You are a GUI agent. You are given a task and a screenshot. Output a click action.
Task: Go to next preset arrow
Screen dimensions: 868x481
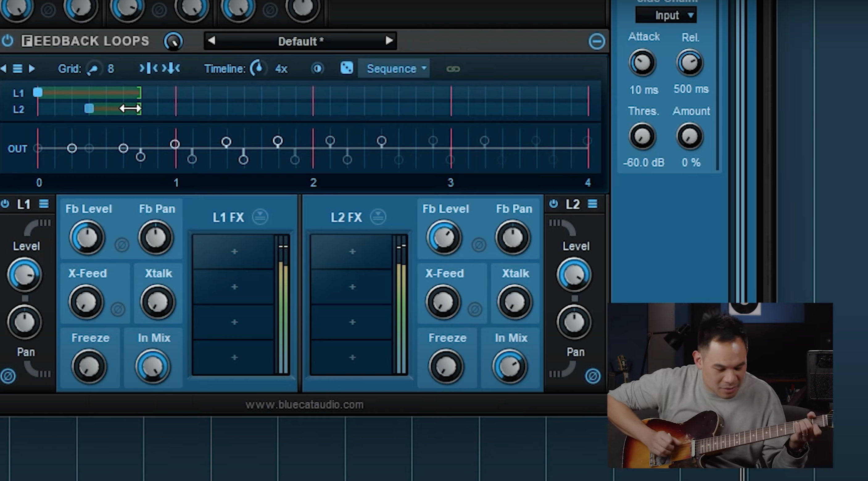pos(389,41)
